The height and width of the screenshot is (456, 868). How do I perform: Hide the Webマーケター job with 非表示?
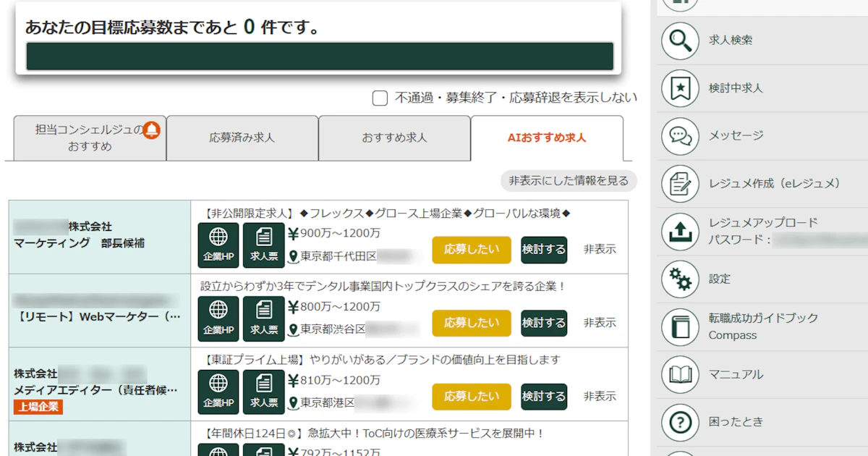[x=600, y=323]
